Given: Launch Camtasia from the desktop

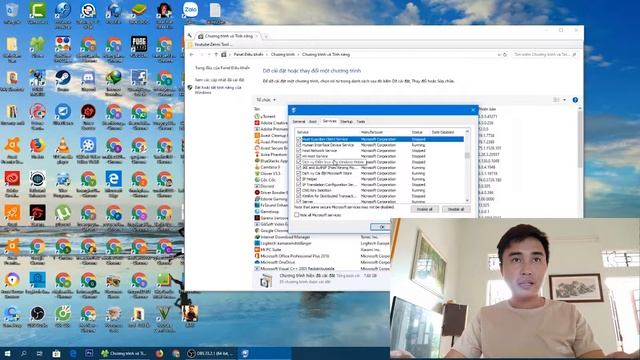Looking at the screenshot, I should [x=37, y=11].
